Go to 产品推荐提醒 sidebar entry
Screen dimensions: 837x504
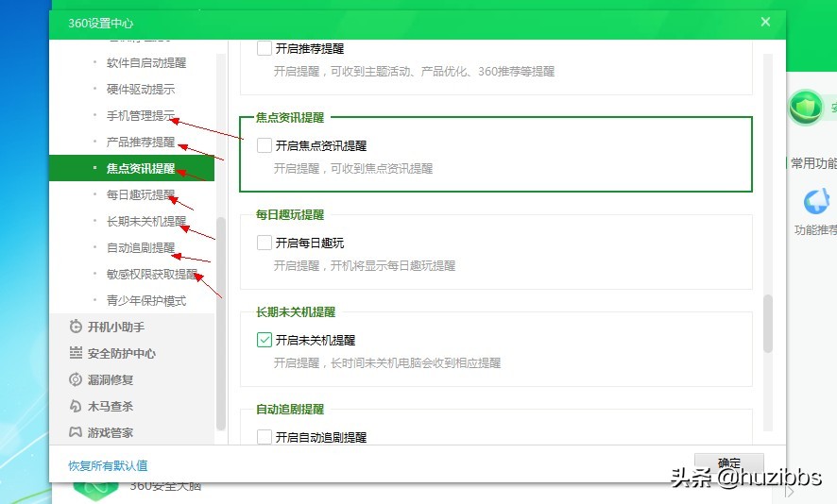coord(141,142)
